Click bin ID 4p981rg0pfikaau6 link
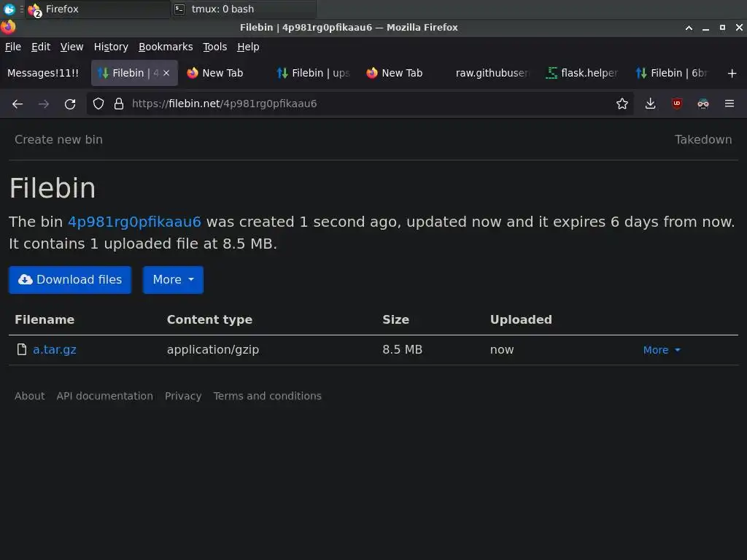This screenshot has height=560, width=747. pyautogui.click(x=134, y=222)
